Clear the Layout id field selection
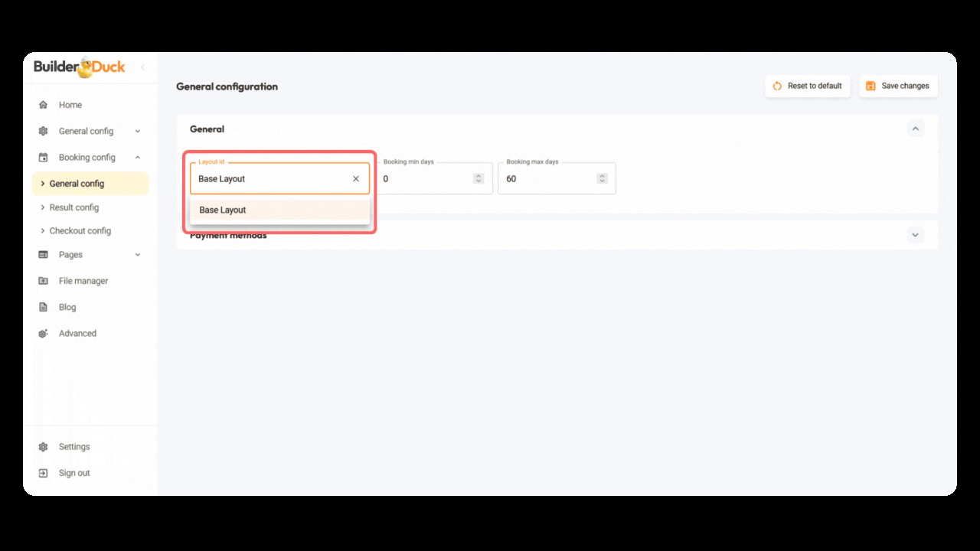 pos(356,179)
